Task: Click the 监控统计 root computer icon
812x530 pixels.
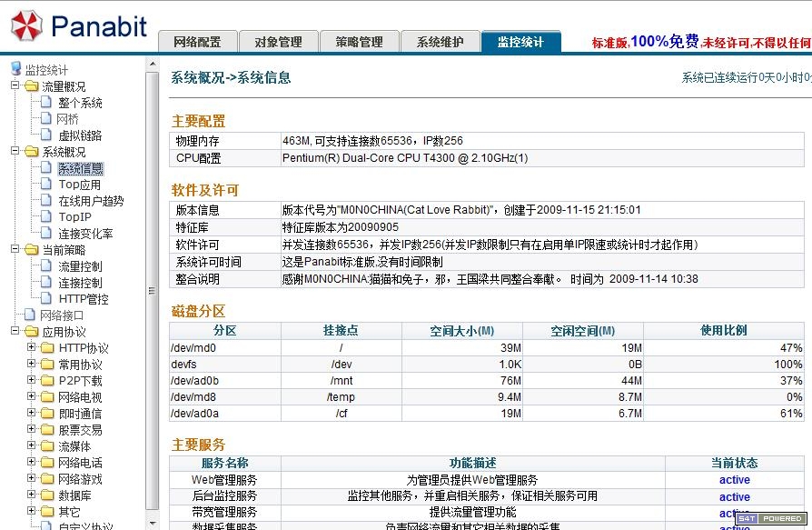Action: pyautogui.click(x=15, y=69)
